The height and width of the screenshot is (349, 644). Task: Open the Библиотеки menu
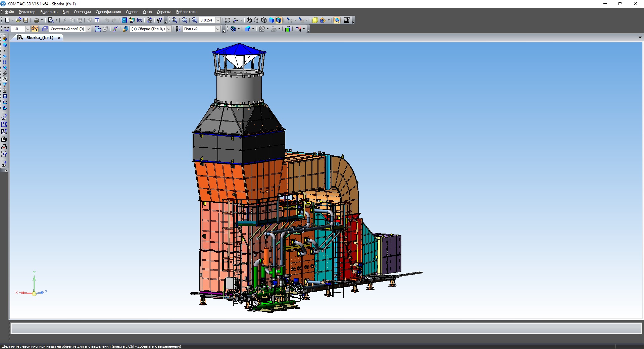(x=186, y=12)
